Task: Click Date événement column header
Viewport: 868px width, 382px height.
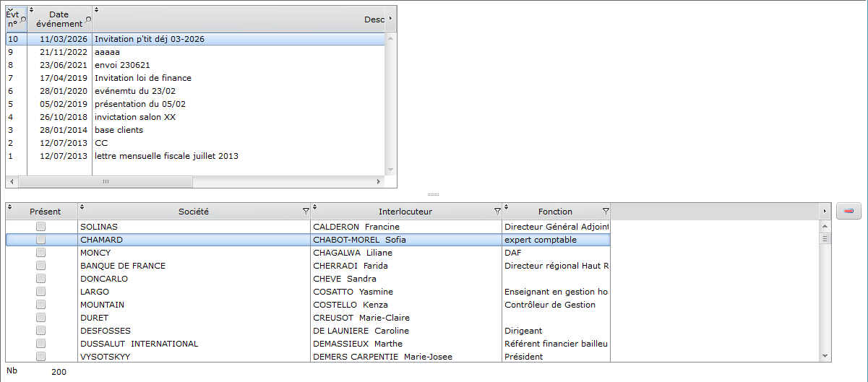Action: [59, 19]
